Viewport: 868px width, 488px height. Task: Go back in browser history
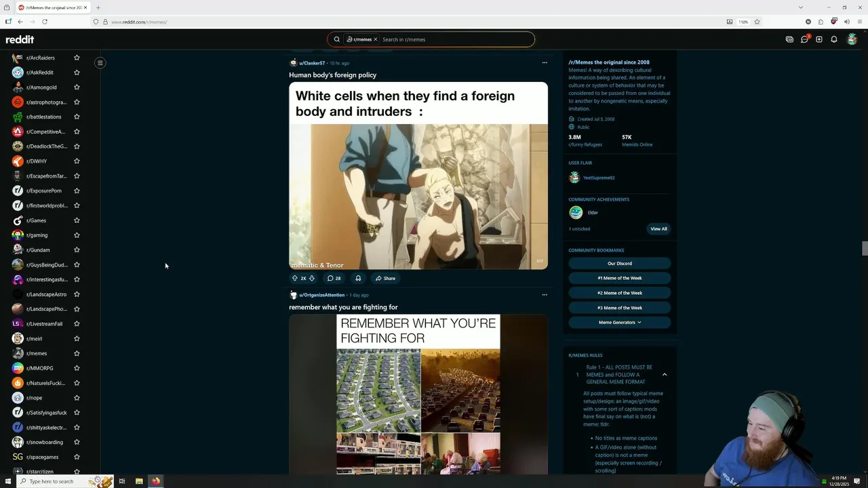(20, 22)
